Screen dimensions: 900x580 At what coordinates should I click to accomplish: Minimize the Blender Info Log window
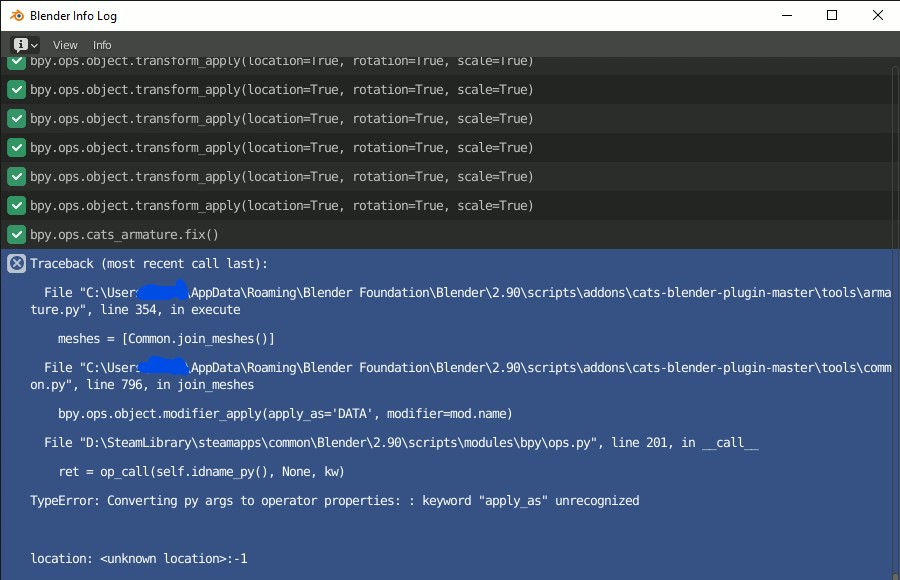787,16
